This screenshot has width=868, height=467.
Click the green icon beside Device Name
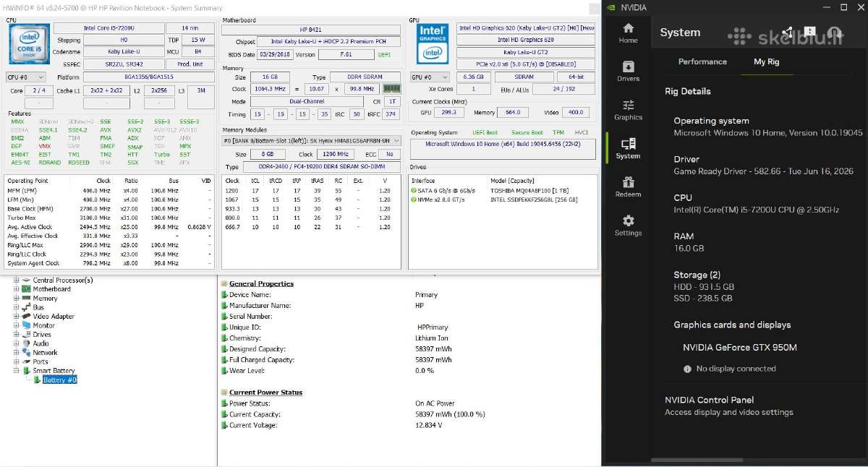224,295
